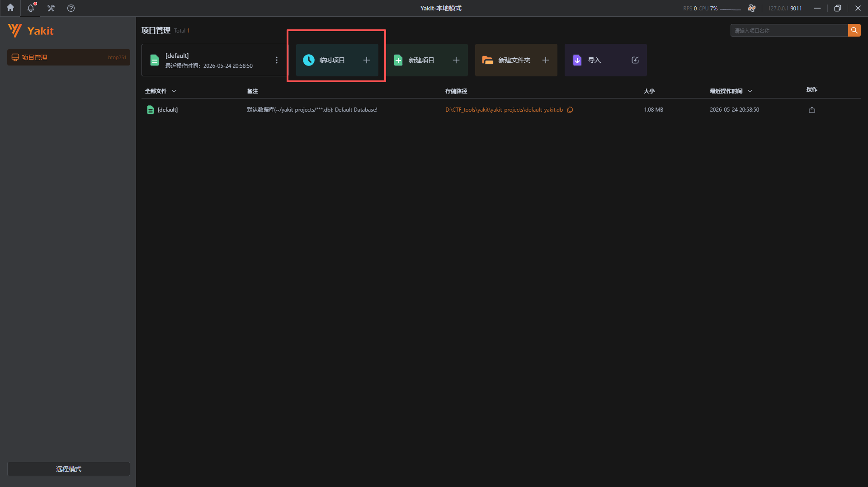The width and height of the screenshot is (868, 487).
Task: Open the notifications bell
Action: click(x=31, y=8)
